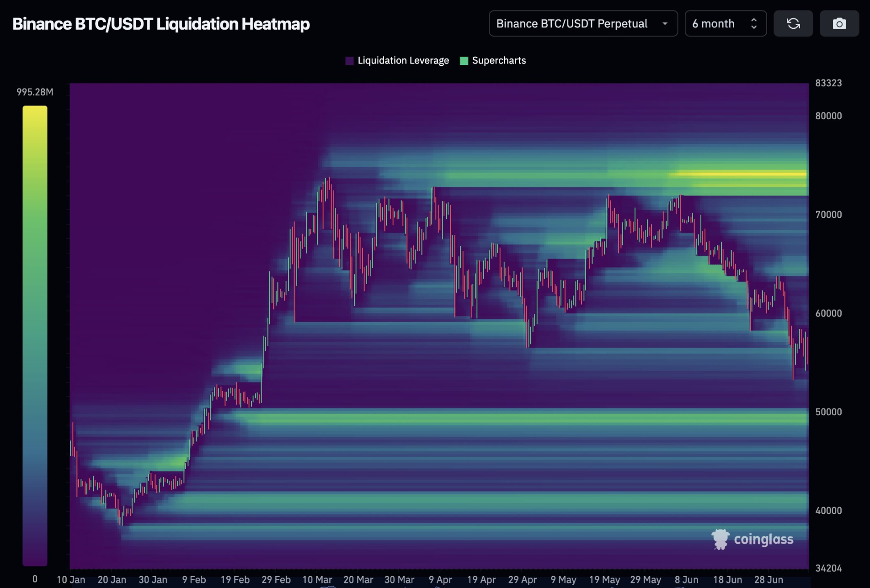Screen dimensions: 870x588
Task: Click the up-down arrows beside 6 month
Action: (754, 24)
